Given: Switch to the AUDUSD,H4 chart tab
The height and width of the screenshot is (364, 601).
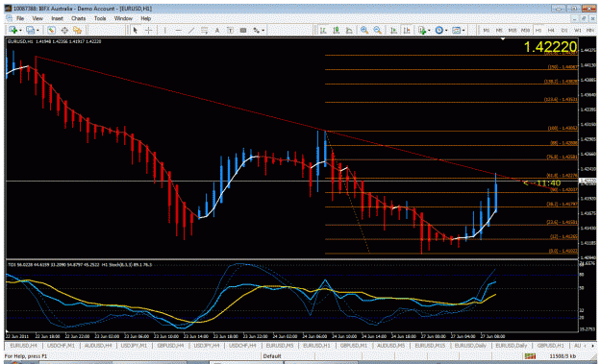Looking at the screenshot, I should 98,346.
